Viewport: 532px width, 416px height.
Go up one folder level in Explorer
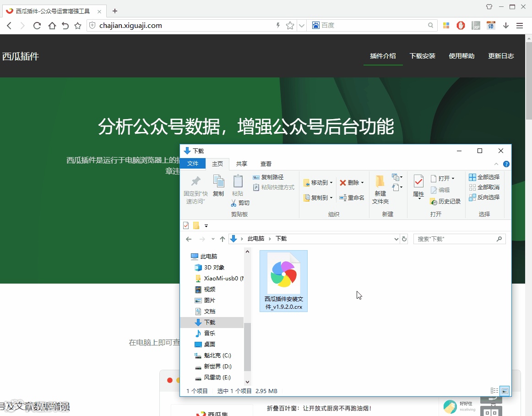[222, 239]
